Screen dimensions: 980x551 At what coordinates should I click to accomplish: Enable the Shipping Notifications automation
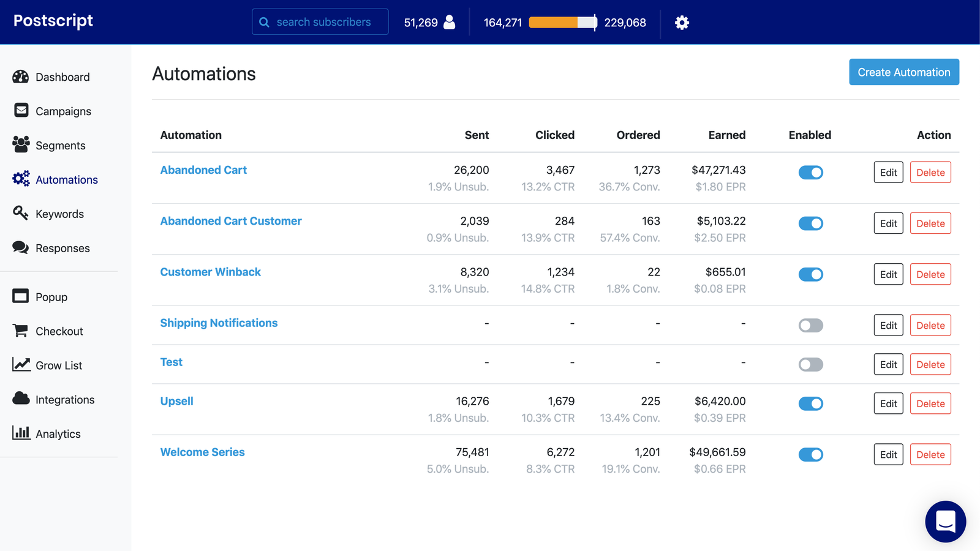click(810, 325)
